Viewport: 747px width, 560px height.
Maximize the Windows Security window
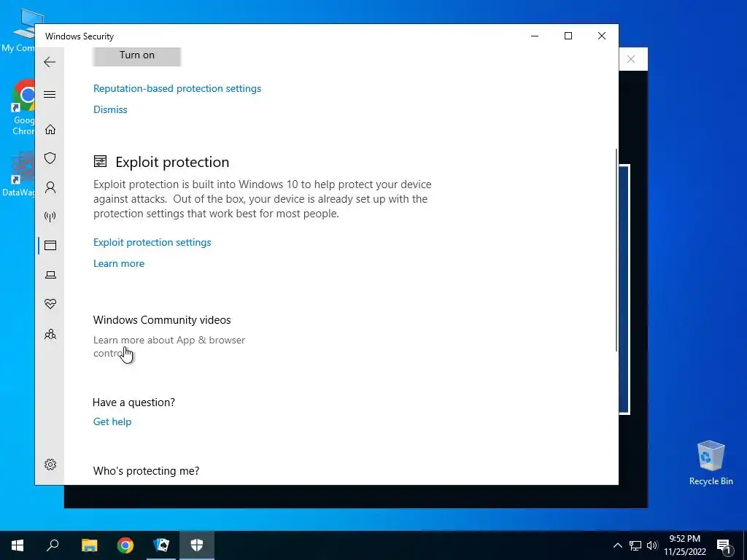568,36
